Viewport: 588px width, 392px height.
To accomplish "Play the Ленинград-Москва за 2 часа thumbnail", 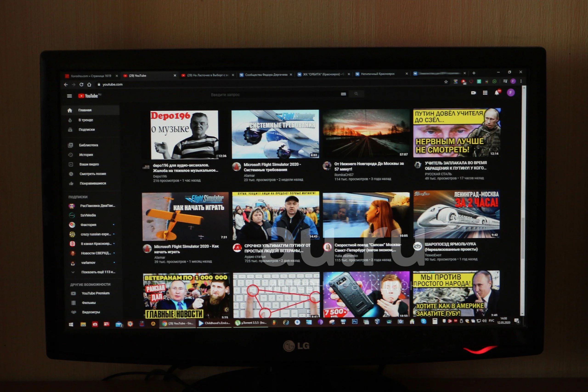I will click(x=457, y=214).
